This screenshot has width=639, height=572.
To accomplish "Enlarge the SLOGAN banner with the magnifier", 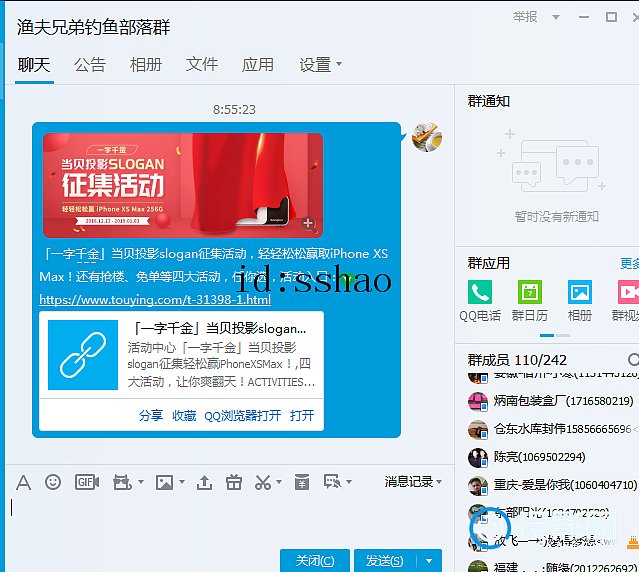I will 309,224.
